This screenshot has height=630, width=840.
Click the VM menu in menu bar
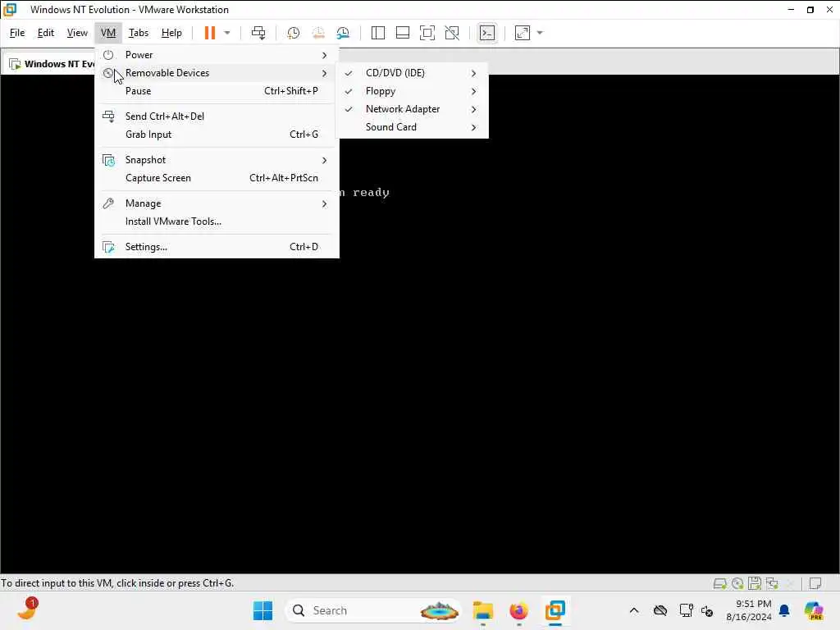(108, 33)
